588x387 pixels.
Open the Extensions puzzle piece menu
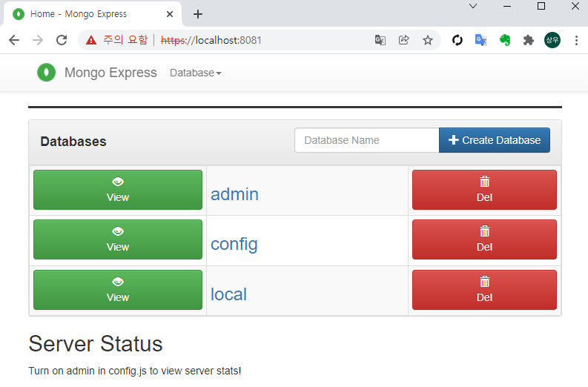529,40
